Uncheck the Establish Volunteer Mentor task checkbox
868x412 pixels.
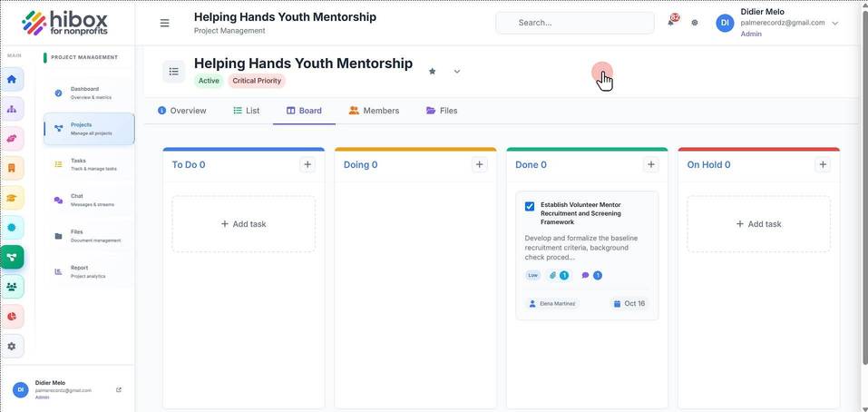[530, 207]
